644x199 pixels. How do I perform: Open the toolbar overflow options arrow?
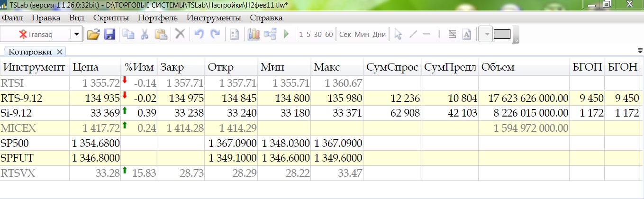[x=517, y=35]
